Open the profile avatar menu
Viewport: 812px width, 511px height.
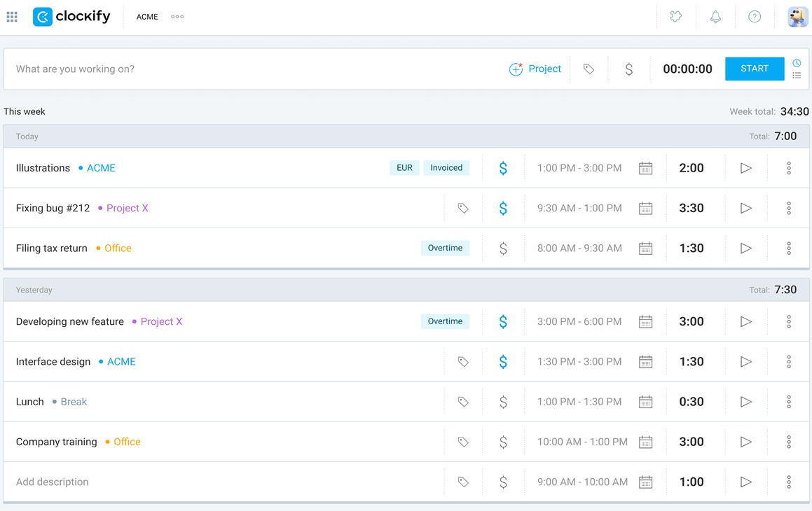click(797, 16)
